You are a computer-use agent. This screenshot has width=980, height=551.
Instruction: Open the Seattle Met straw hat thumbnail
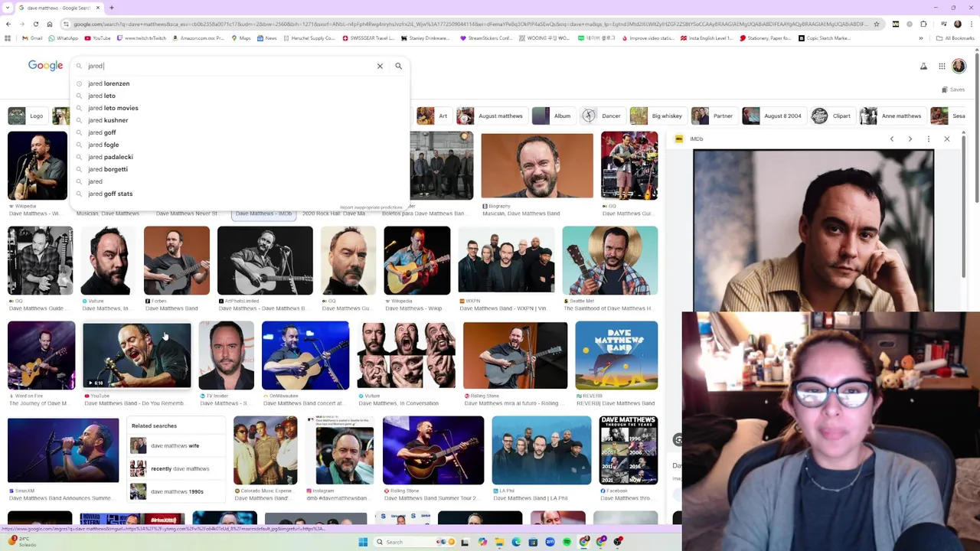[610, 260]
